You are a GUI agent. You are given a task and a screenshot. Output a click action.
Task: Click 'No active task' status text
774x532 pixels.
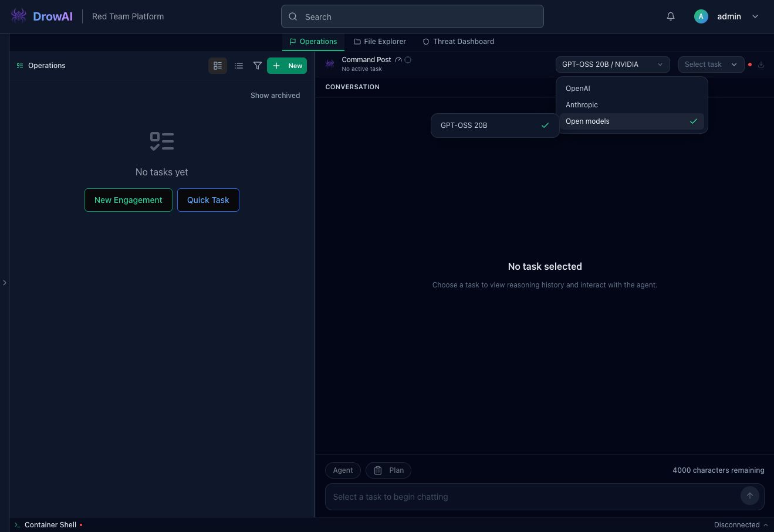[x=362, y=69]
